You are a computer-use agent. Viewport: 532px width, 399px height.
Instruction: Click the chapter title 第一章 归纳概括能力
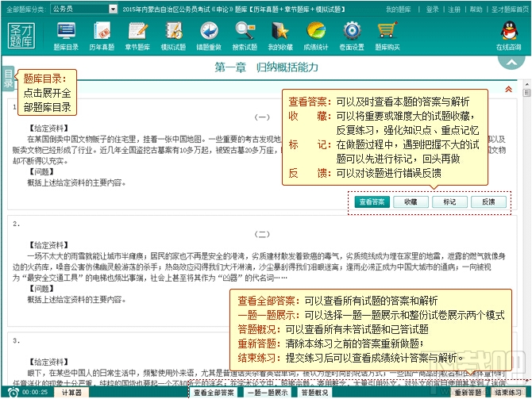[x=266, y=67]
